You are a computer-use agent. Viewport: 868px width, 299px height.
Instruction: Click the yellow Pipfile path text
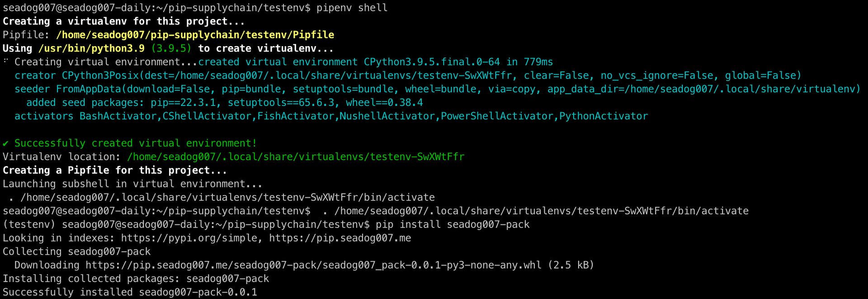(195, 35)
